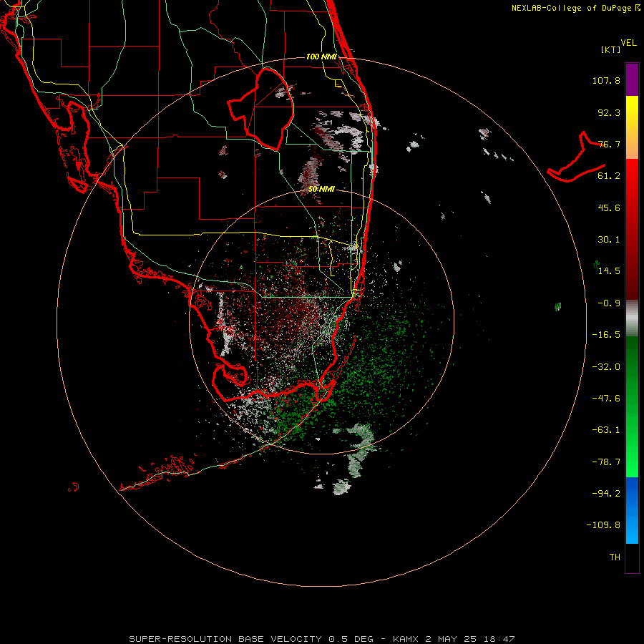Select the -16.5 velocity scale label
644x644 pixels.
606,335
